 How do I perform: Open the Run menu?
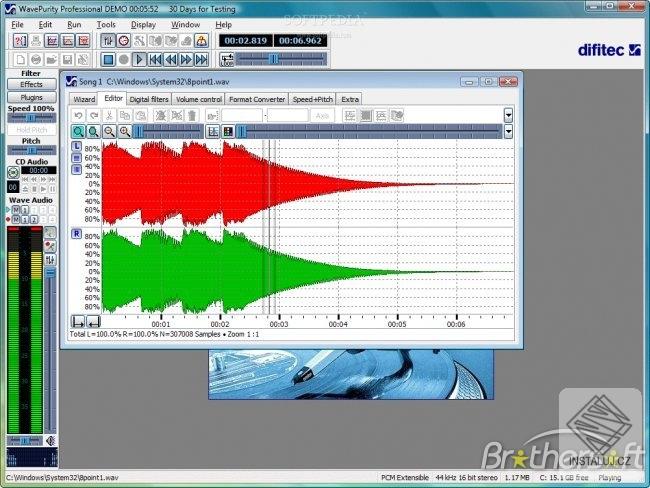coord(74,25)
